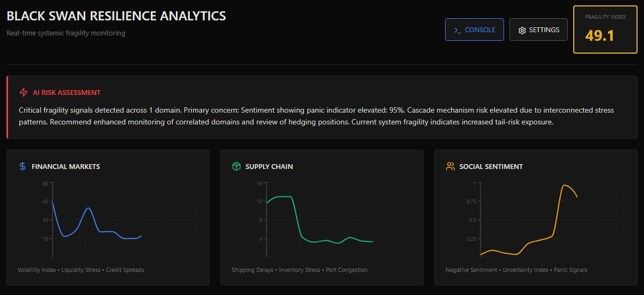Select the Social Sentiment panel heading

[491, 166]
